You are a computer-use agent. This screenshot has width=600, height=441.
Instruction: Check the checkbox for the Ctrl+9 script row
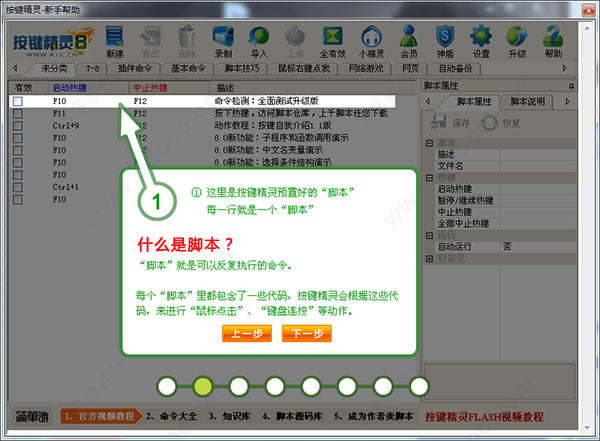(18, 126)
